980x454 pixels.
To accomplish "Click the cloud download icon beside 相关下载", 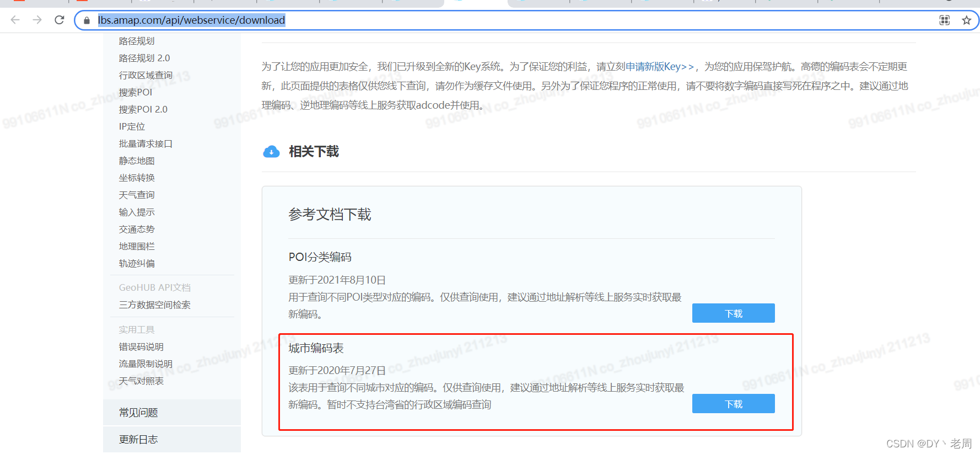I will [271, 152].
